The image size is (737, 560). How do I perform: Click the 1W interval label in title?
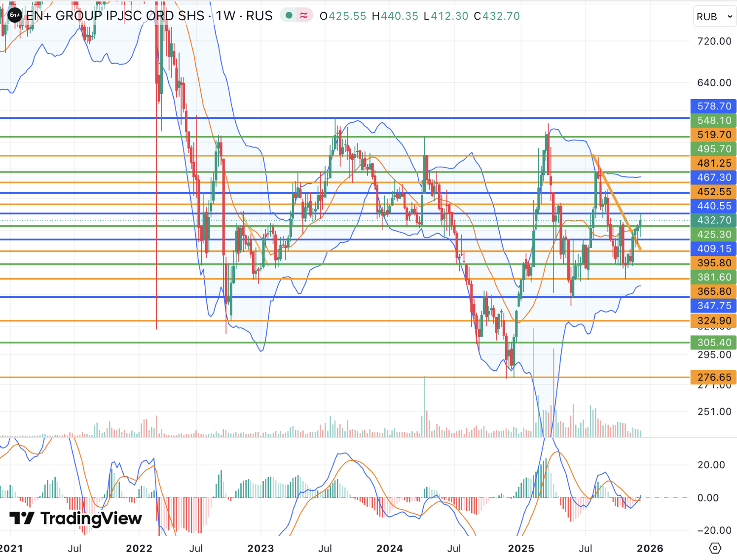(225, 16)
